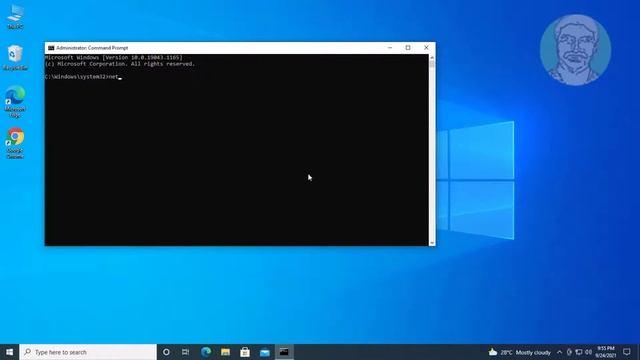640x360 pixels.
Task: Click the Administrator: Command Prompt title text
Action: click(92, 48)
